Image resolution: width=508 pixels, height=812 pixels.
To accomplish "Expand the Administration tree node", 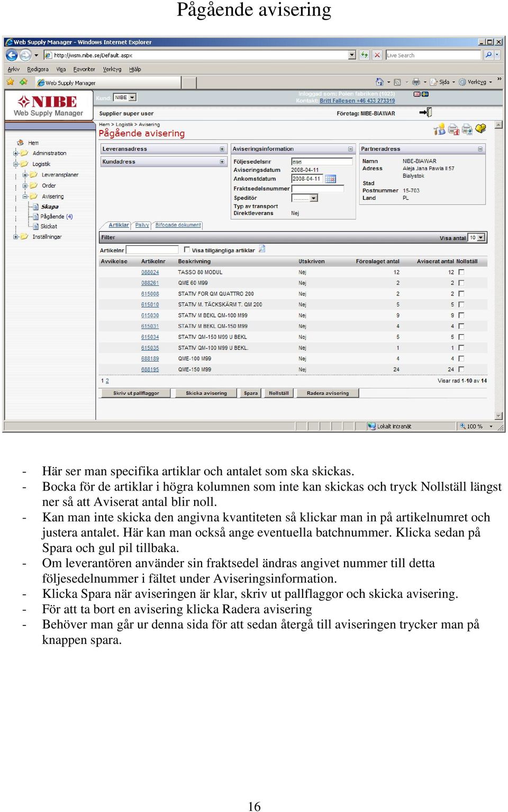I will (16, 153).
